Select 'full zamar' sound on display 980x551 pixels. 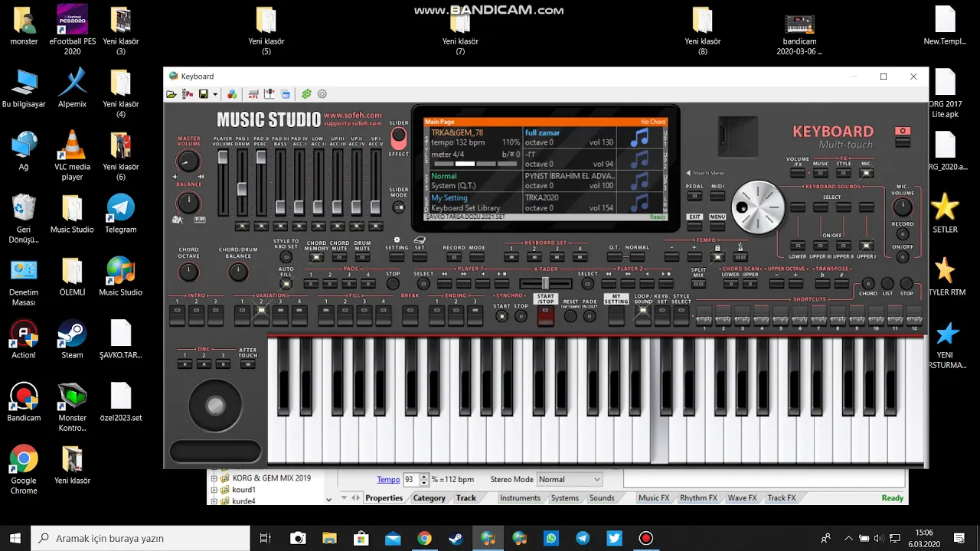[x=542, y=132]
